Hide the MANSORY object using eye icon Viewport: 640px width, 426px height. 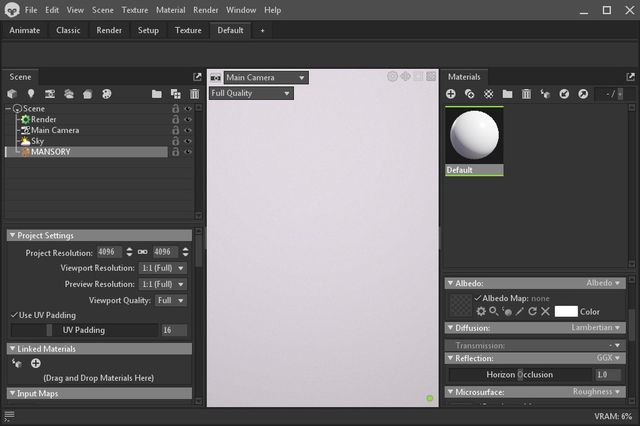pos(188,152)
